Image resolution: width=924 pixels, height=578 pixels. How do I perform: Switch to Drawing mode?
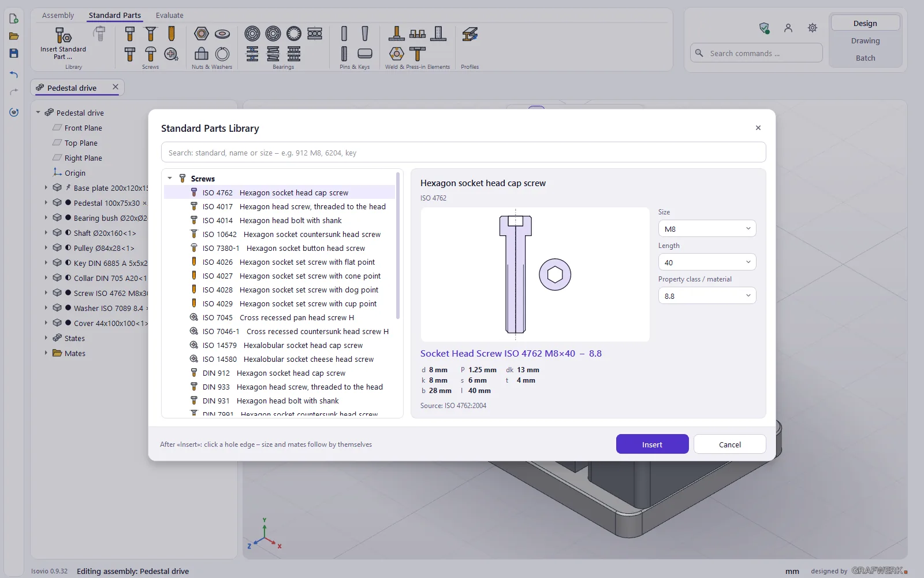(x=865, y=40)
